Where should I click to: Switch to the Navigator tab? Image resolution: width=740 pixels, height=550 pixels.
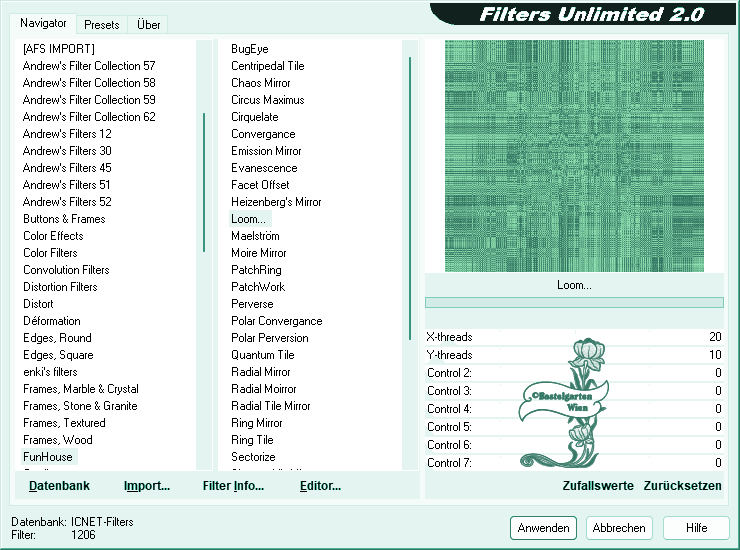pos(43,23)
